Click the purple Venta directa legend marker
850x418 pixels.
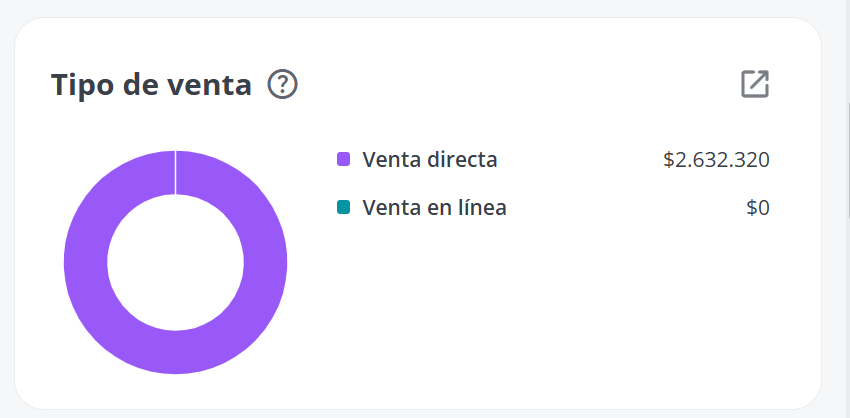343,159
